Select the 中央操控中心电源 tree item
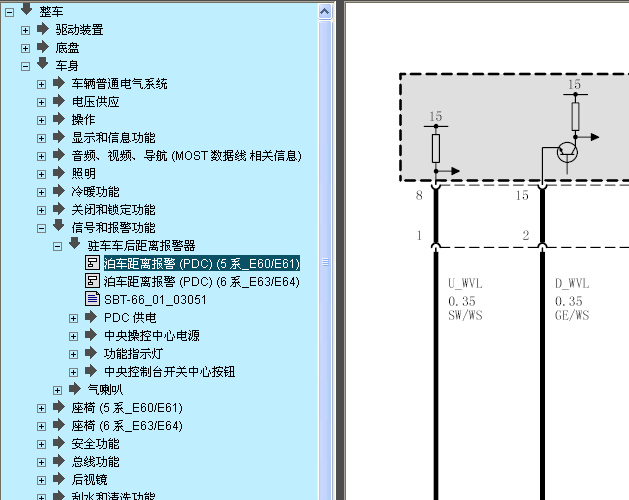 (x=152, y=335)
